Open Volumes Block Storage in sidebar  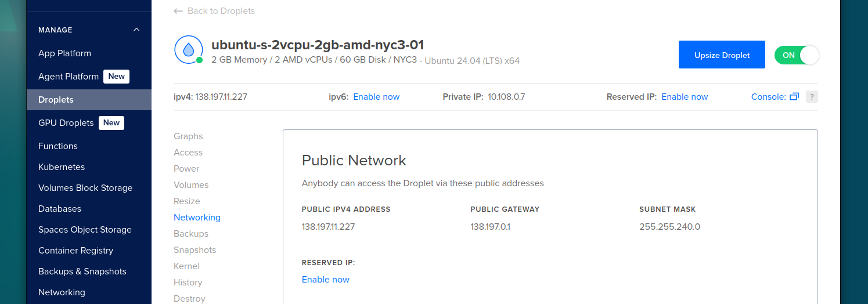[85, 188]
